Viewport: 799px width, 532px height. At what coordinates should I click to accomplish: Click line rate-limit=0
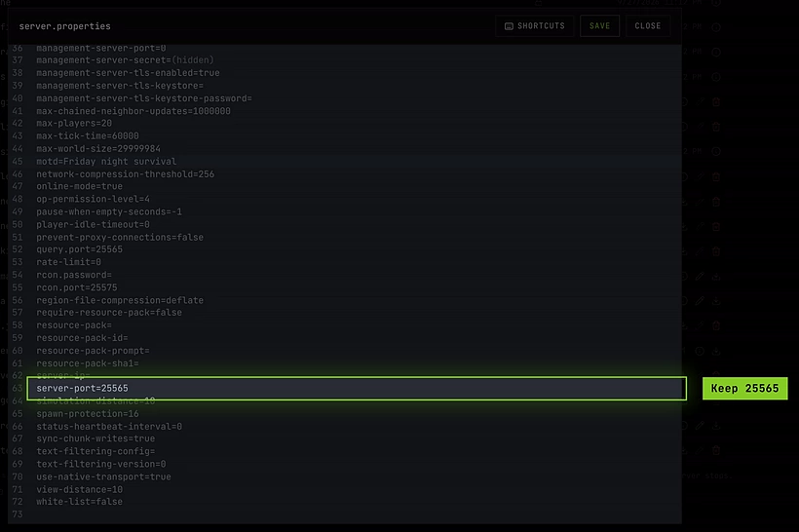point(69,262)
